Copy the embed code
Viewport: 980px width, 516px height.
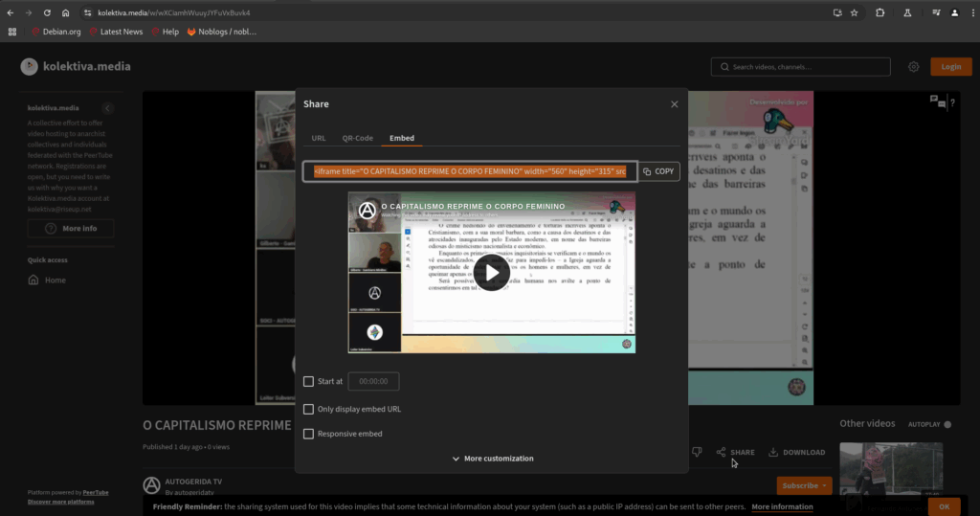pyautogui.click(x=658, y=171)
